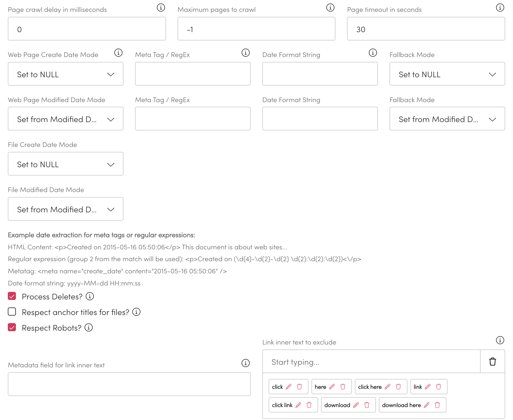Open Web Page Create Date Mode dropdown

coord(66,74)
